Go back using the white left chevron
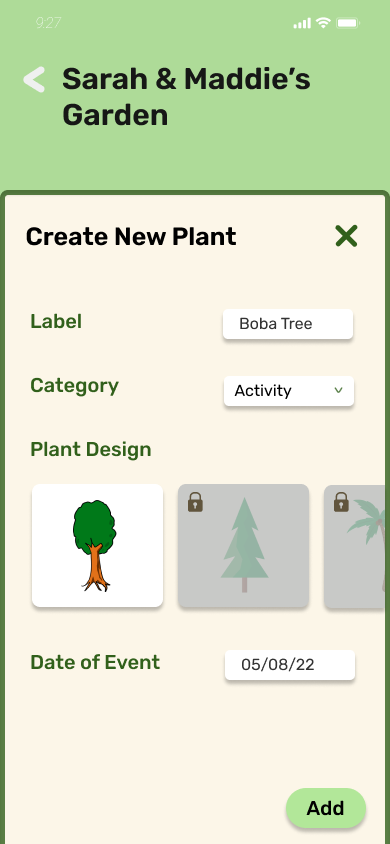 (34, 80)
